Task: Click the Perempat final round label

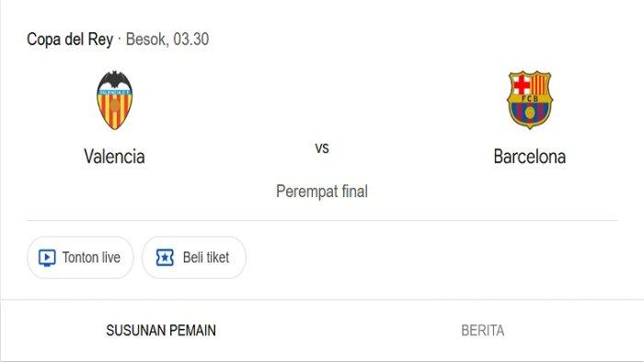Action: tap(322, 192)
